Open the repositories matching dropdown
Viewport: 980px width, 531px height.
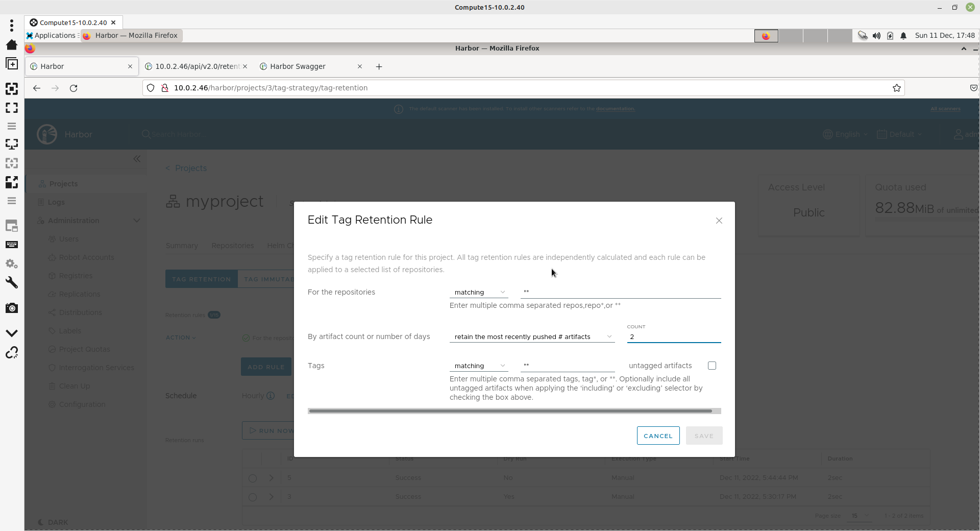[478, 293]
